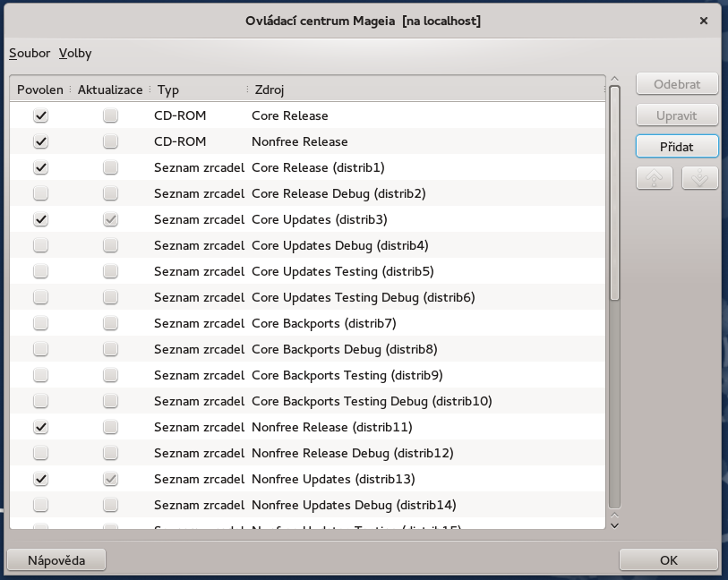Enable Nonfree Release Debug (distrib12) checkbox
This screenshot has width=728, height=580.
[41, 453]
